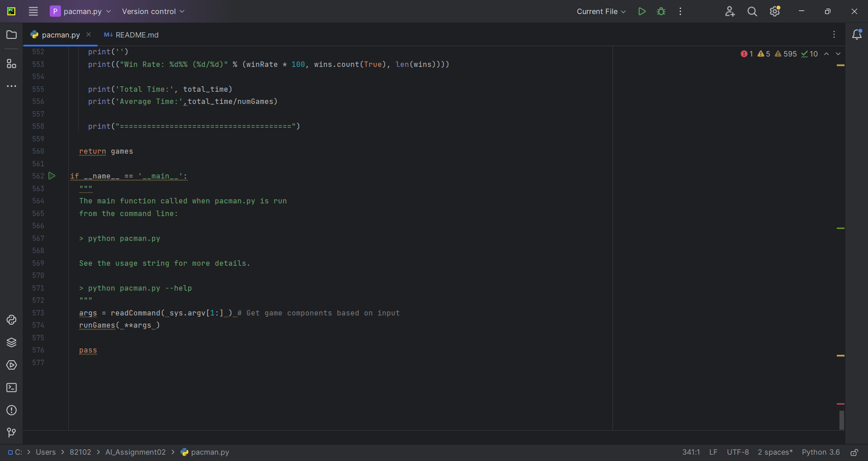Open the Current File run configuration dropdown
Viewport: 868px width, 461px height.
pyautogui.click(x=601, y=11)
